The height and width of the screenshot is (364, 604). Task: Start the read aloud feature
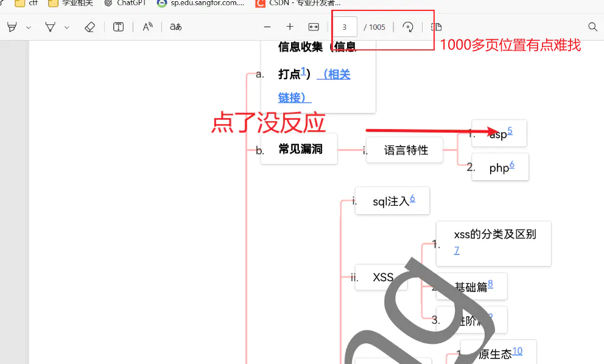click(148, 27)
